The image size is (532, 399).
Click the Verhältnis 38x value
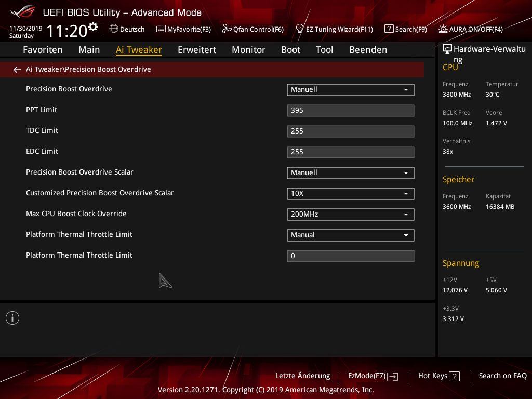pos(448,152)
